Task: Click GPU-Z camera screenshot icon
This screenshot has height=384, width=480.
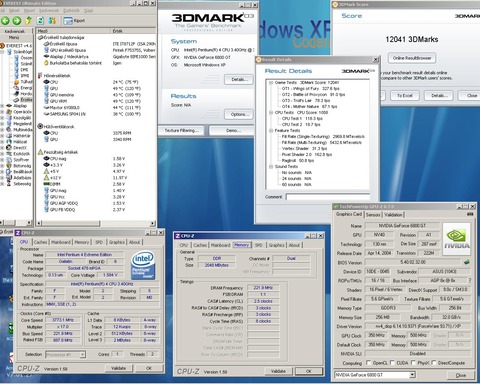Action: [470, 214]
